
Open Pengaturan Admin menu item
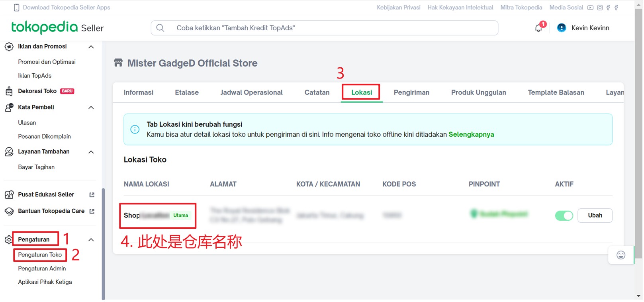coord(42,269)
